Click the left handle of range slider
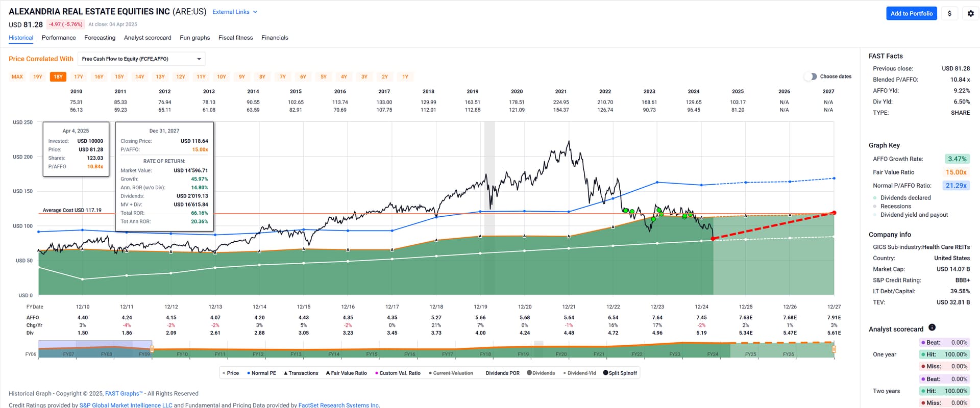980x408 pixels. tap(152, 349)
